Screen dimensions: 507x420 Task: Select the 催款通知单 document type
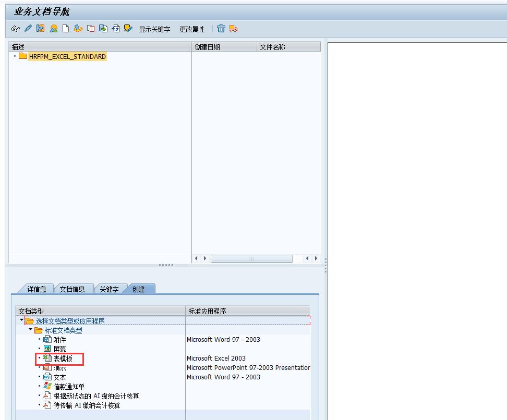pyautogui.click(x=69, y=387)
